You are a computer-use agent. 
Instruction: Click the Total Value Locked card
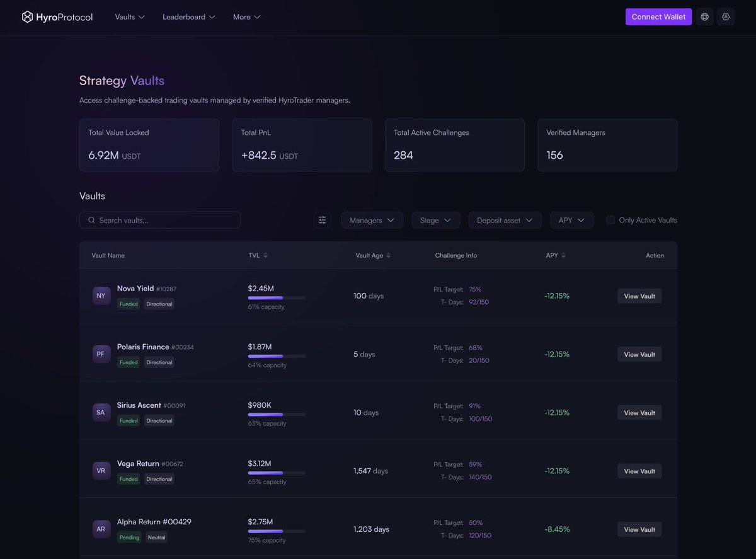(149, 145)
